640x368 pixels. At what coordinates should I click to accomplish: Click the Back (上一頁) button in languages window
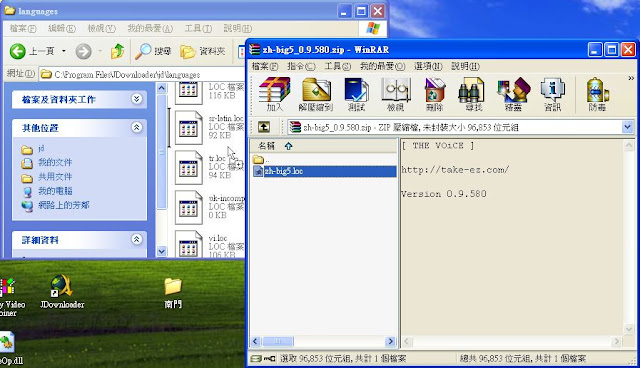coord(33,51)
